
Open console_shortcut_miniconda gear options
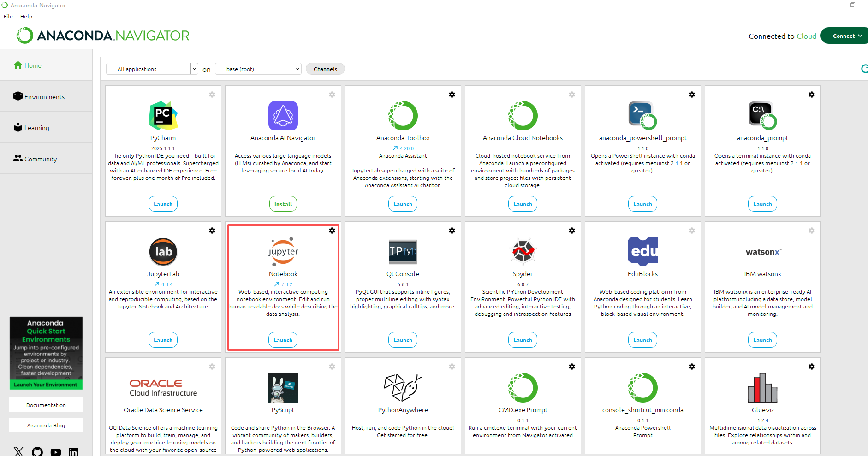[692, 367]
